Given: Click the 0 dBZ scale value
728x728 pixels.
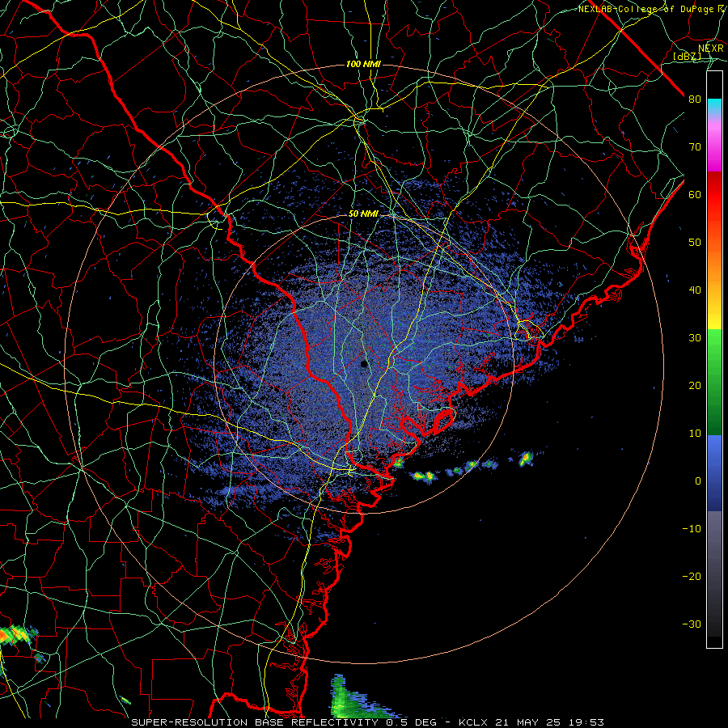Looking at the screenshot, I should (x=698, y=481).
